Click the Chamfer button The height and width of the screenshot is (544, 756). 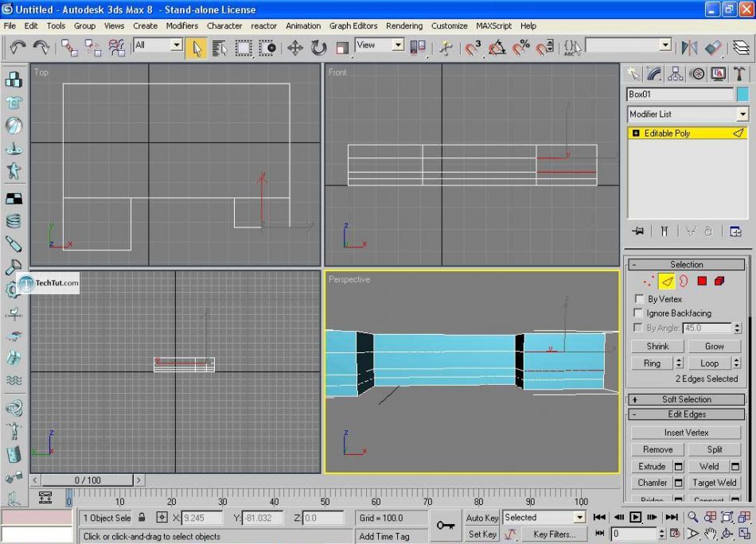[652, 483]
